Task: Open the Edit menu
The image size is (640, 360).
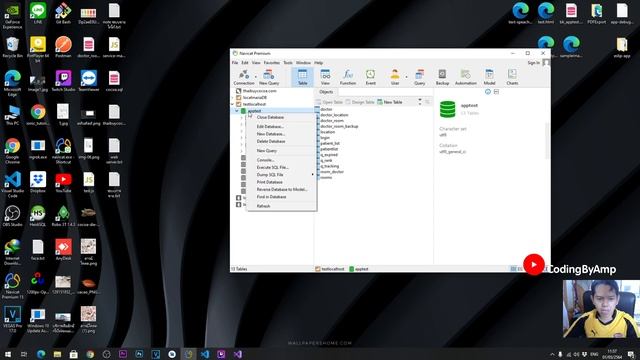Action: pos(244,63)
